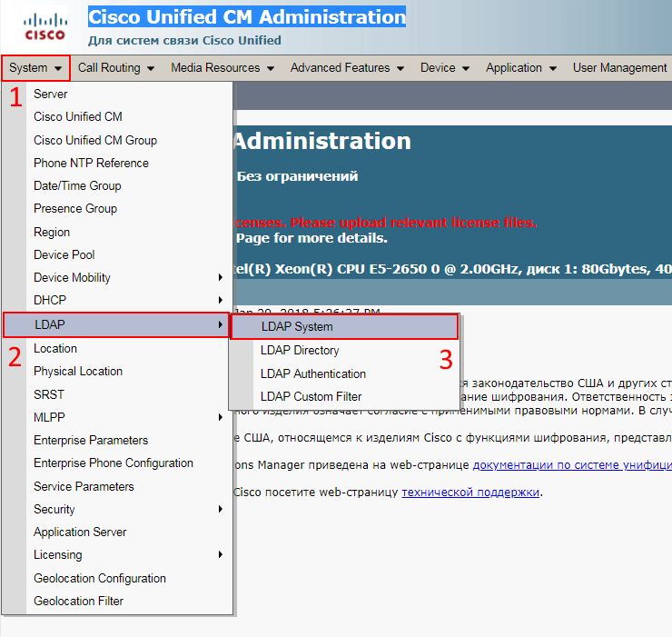Open the Call Routing menu
This screenshot has height=637, width=672.
click(x=115, y=68)
